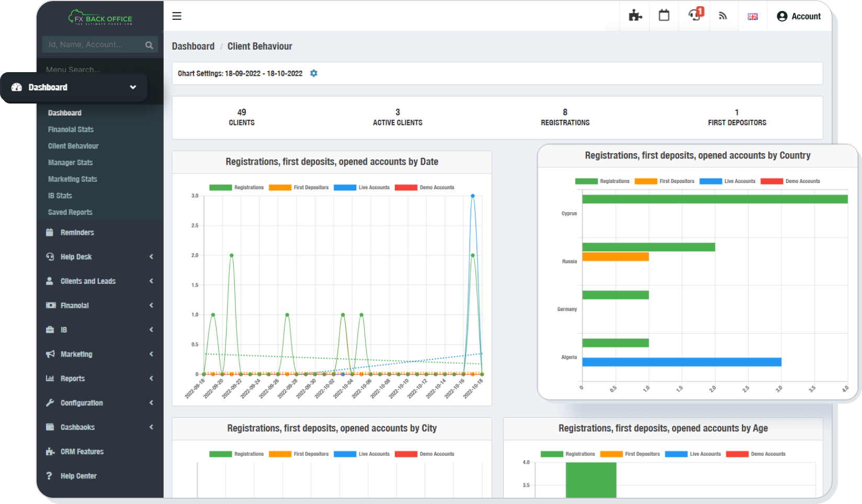
Task: Open the headset support notifications icon
Action: 695,15
